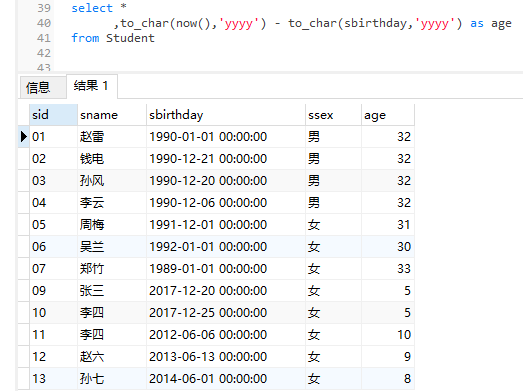This screenshot has height=391, width=523.
Task: Select name cell 孙七
Action: point(112,379)
